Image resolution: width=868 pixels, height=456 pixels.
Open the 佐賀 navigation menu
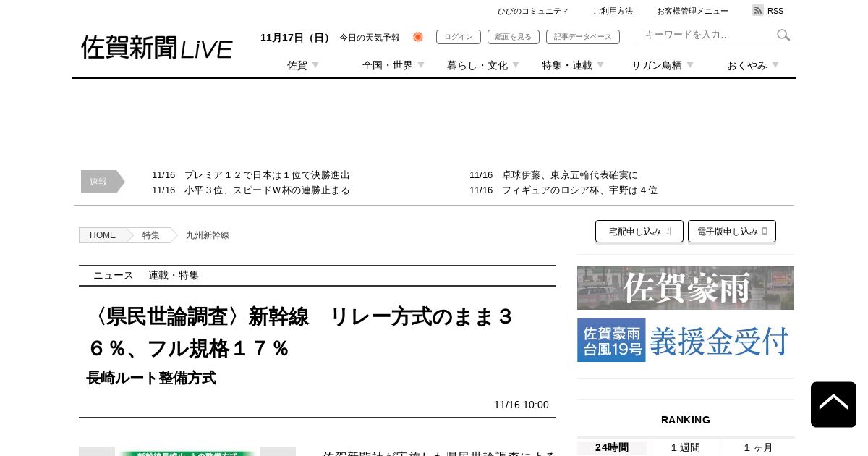297,65
